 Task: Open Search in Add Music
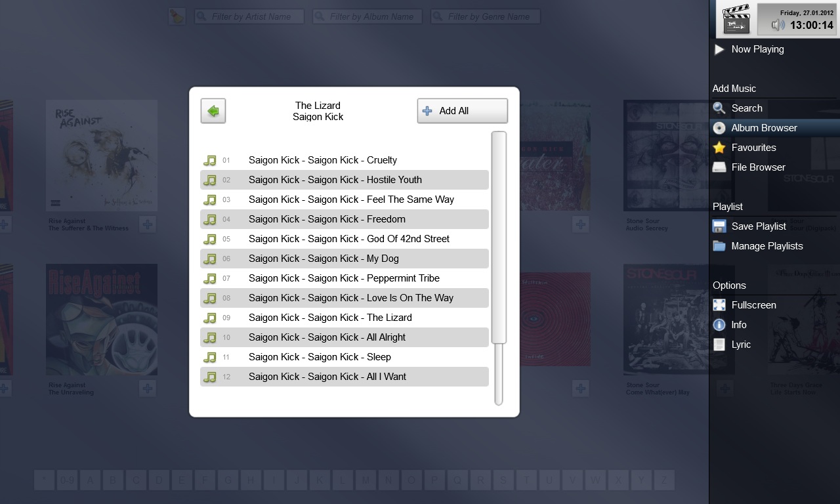pyautogui.click(x=774, y=108)
